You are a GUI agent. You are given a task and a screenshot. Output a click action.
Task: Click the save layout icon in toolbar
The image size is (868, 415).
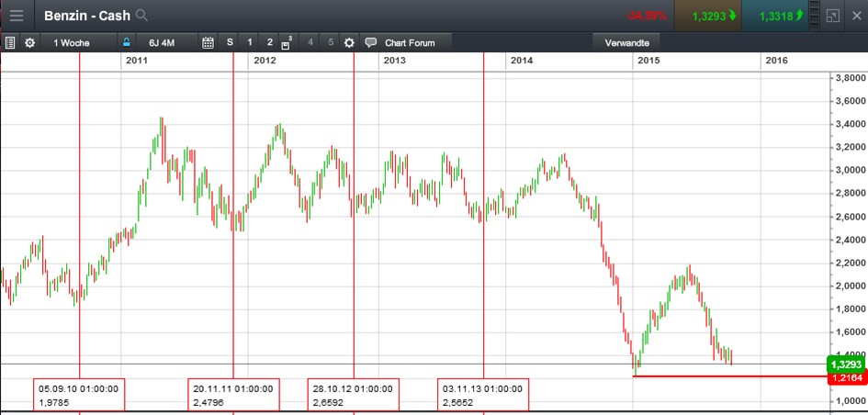pyautogui.click(x=287, y=42)
